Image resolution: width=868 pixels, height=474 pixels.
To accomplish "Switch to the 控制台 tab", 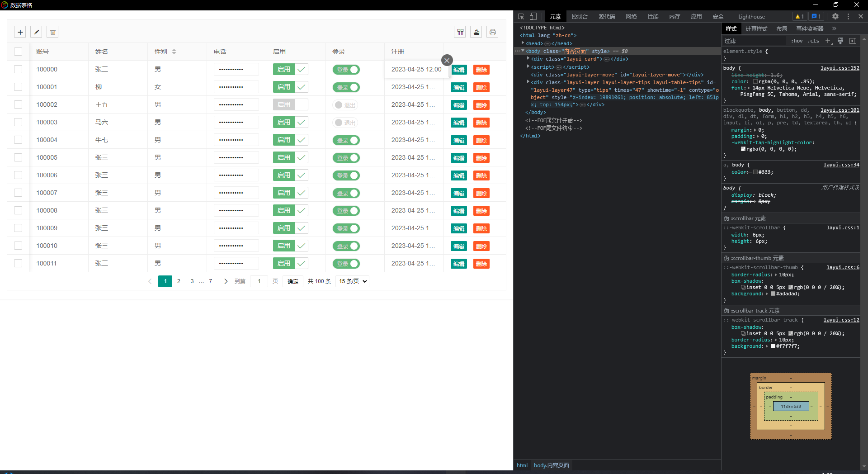I will pos(580,16).
